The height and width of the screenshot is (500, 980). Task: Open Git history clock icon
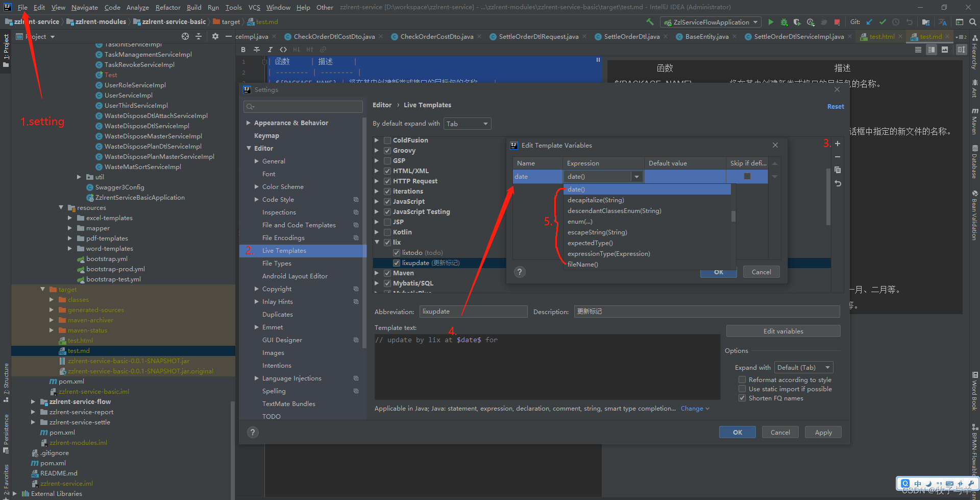point(896,22)
